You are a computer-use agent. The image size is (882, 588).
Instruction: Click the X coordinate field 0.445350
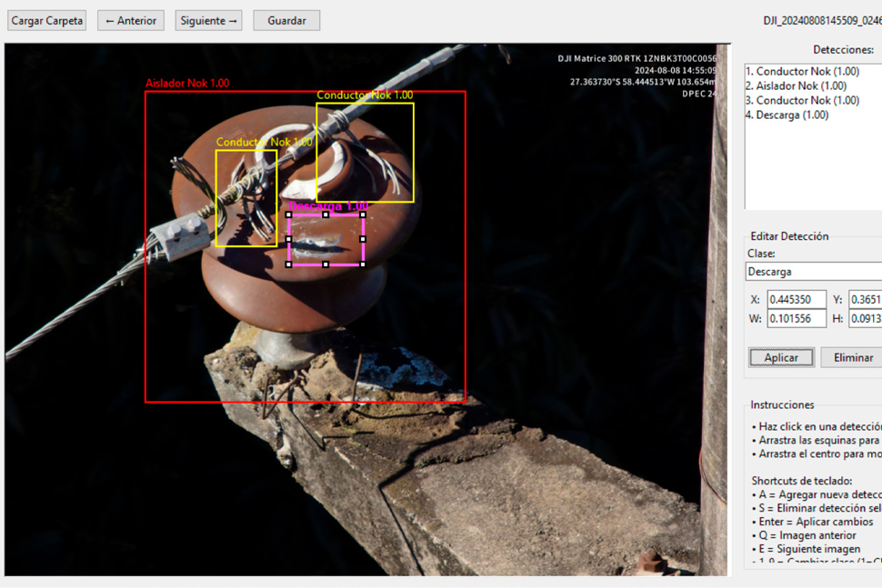tap(797, 300)
